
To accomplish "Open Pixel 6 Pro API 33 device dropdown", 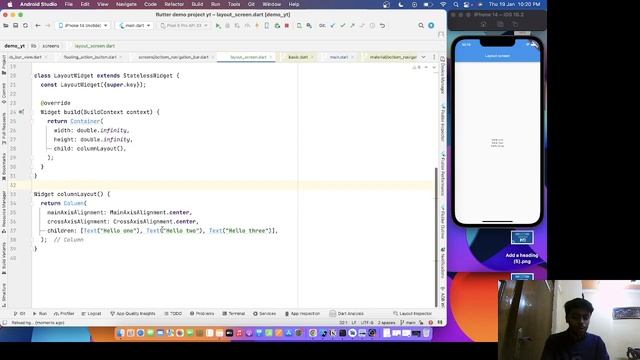I will pyautogui.click(x=184, y=25).
